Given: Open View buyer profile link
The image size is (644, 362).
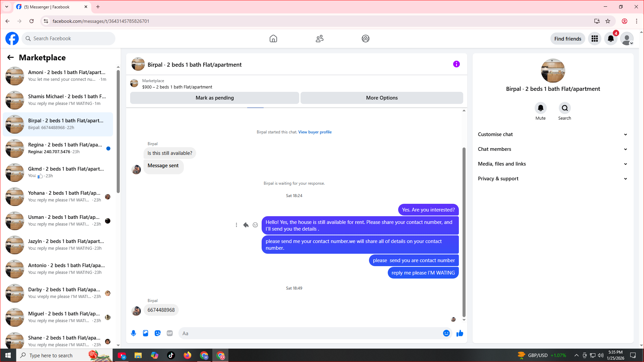Looking at the screenshot, I should pyautogui.click(x=315, y=132).
